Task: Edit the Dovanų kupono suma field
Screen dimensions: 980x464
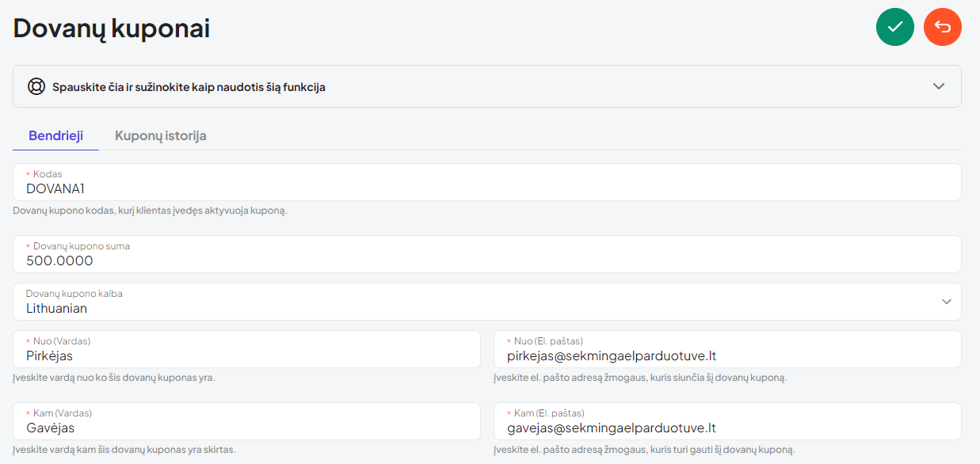Action: 487,254
